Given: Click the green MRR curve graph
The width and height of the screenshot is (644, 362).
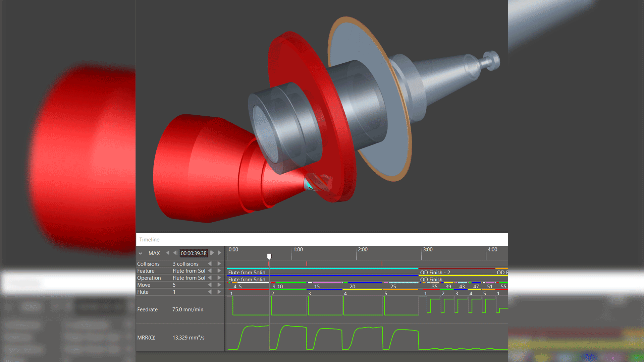Looking at the screenshot, I should point(367,338).
